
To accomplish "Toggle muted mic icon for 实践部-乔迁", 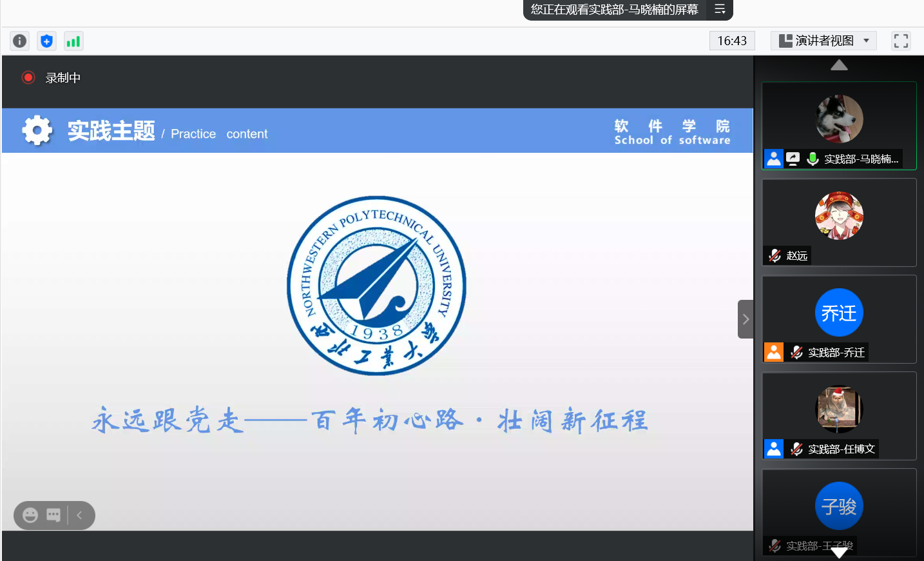I will (x=796, y=352).
